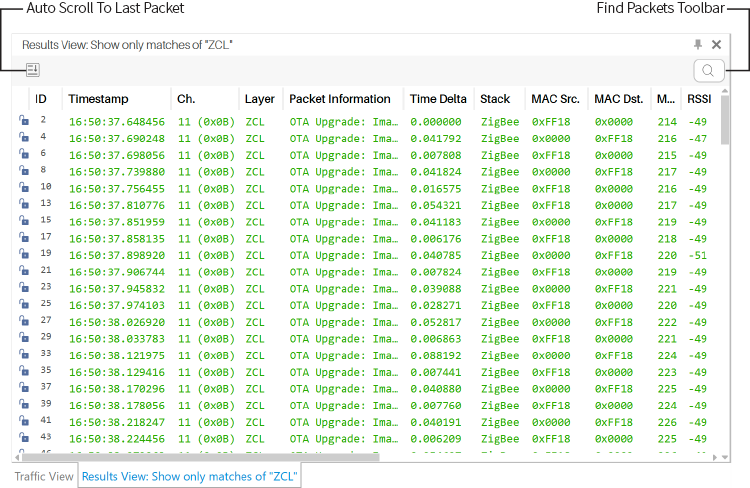Click time delta value 0.088192
The image size is (750, 488).
tap(436, 355)
